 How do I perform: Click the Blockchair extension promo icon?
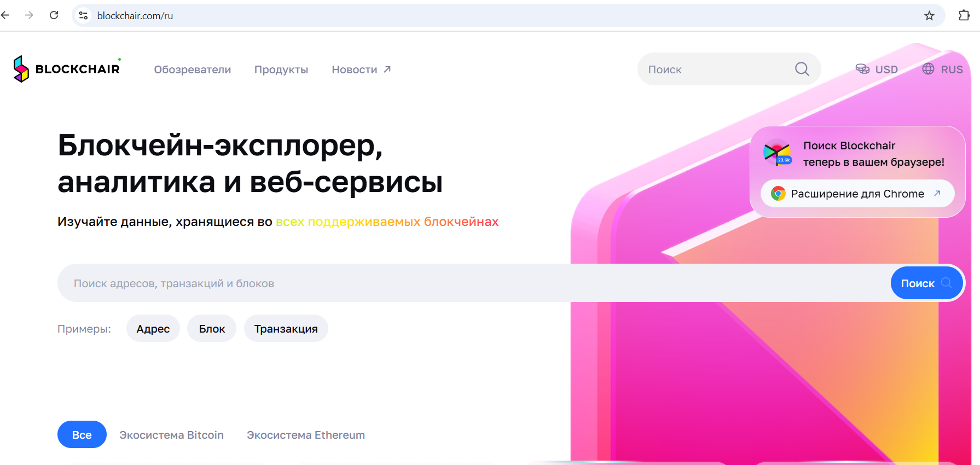777,153
